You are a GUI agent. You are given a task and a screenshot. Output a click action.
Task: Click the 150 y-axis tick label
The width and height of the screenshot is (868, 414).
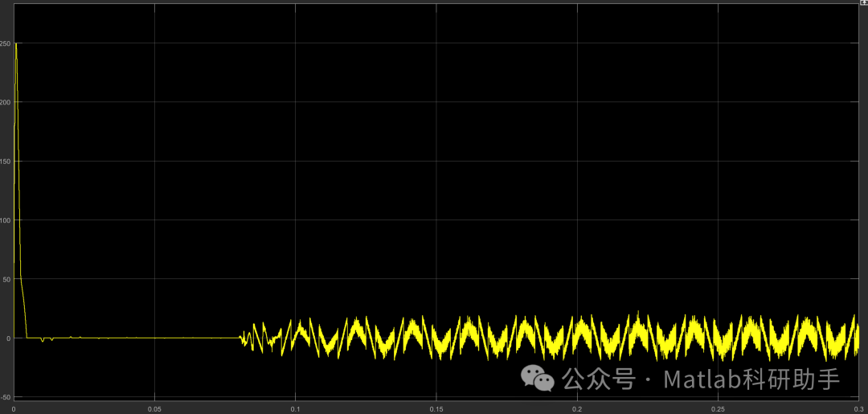tap(5, 161)
